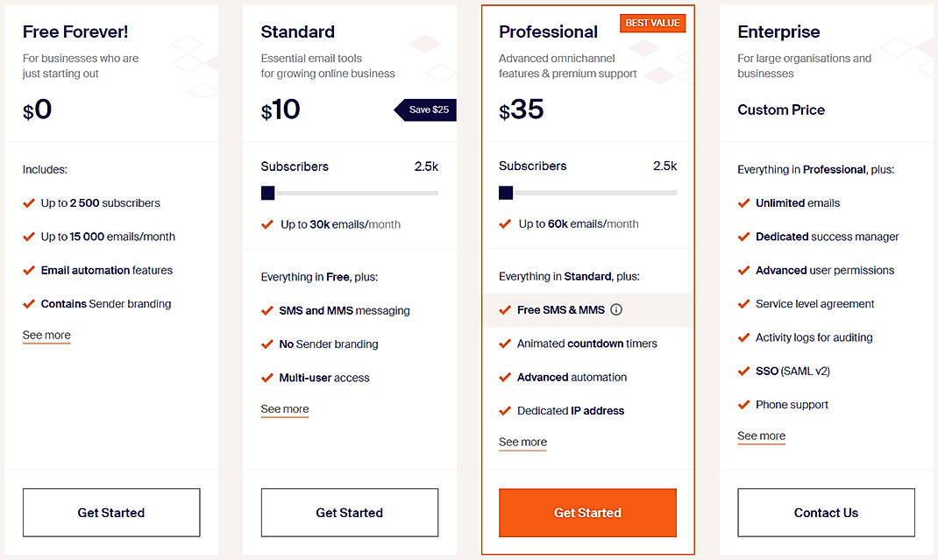Click the checkmark next to Dedicated IP address

(x=505, y=410)
